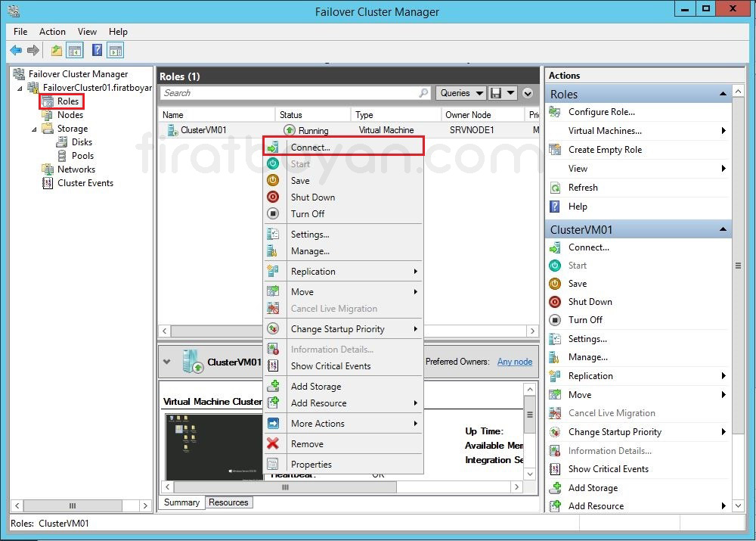Click the Turn Off icon in Actions pane
This screenshot has height=541, width=756.
(555, 320)
